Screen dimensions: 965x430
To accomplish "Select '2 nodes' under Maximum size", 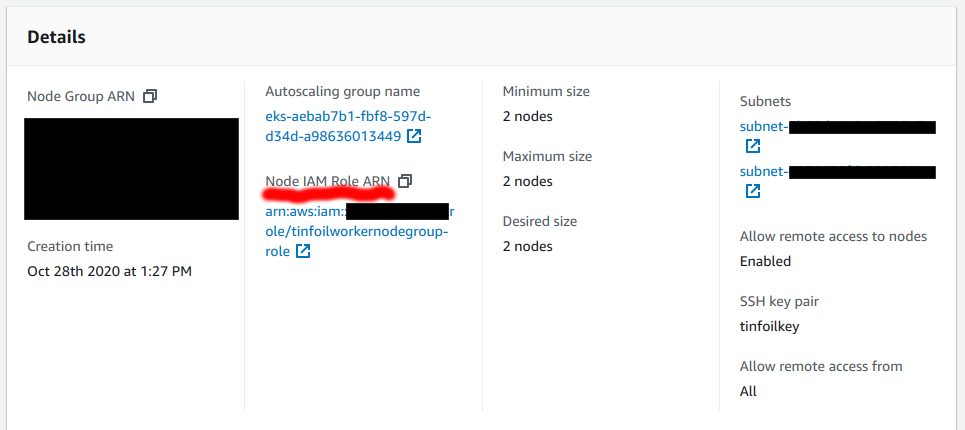I will (527, 181).
